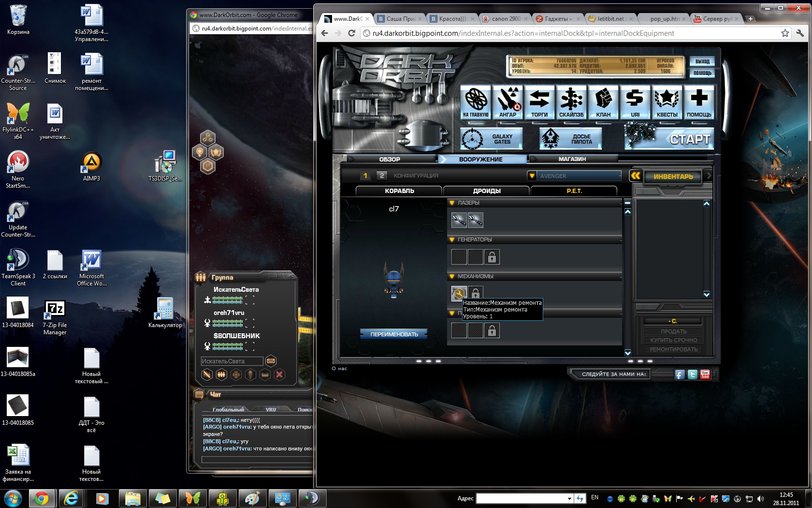Toggle target bracket for ИскательСвета
Screen dimensions: 812x508
coord(250,300)
